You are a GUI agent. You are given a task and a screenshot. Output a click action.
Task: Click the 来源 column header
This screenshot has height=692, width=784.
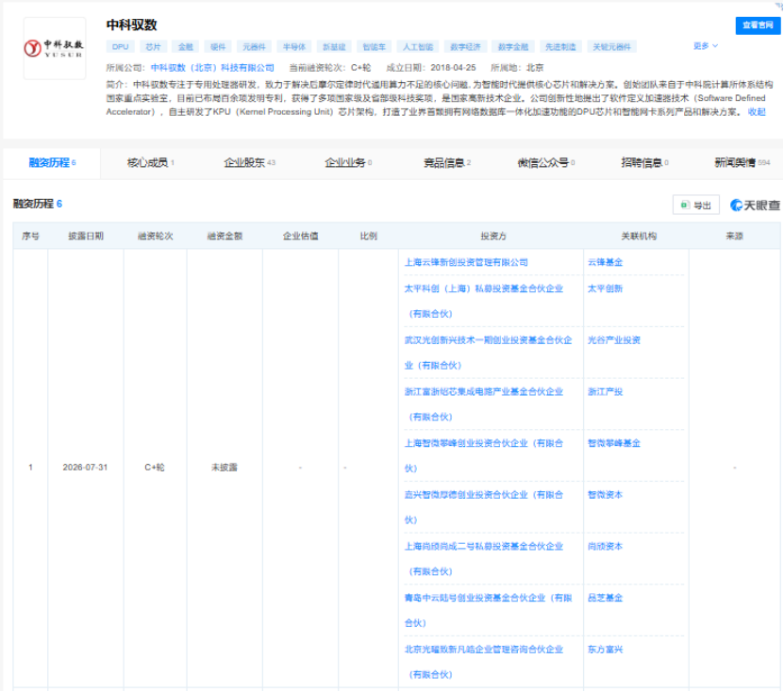tap(735, 237)
